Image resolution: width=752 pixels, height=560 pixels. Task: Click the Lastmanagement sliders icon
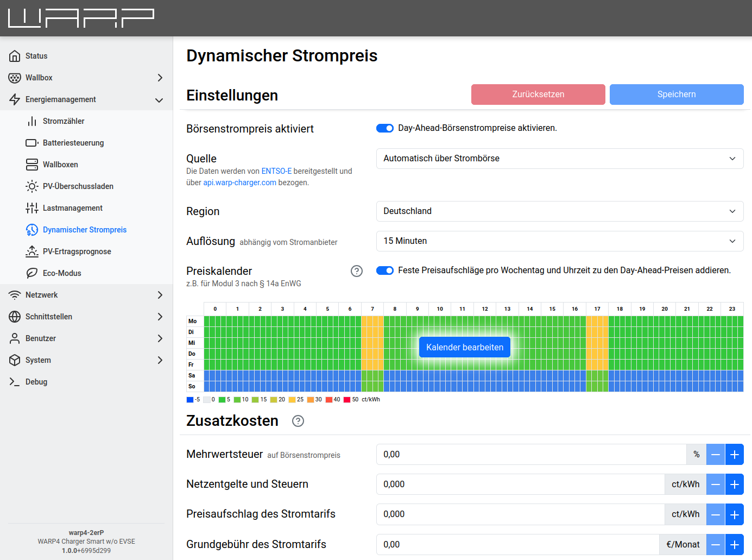32,208
